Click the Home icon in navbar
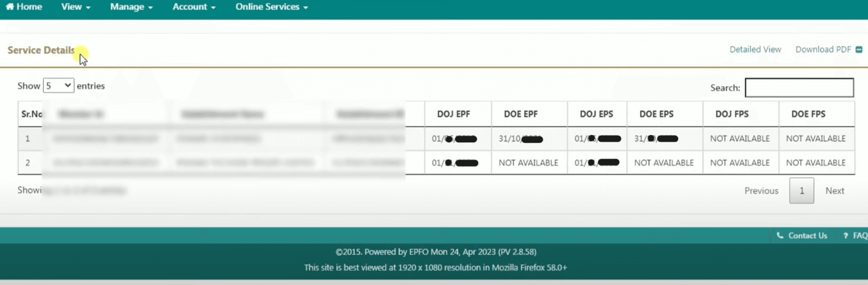This screenshot has height=285, width=868. (x=10, y=7)
